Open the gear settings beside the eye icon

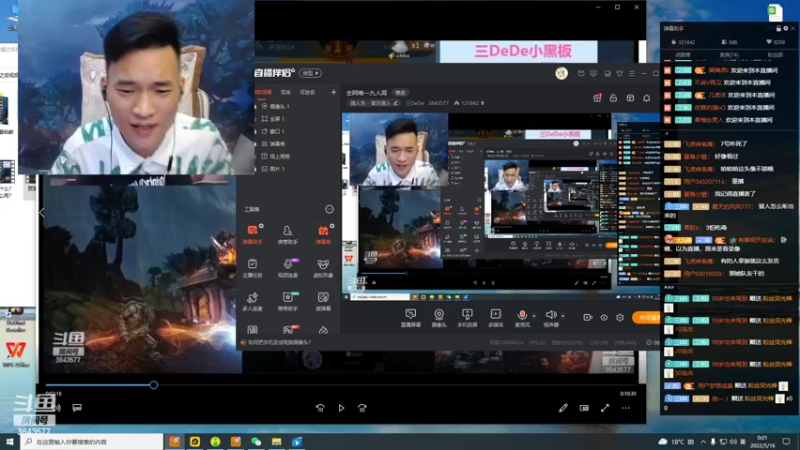tap(620, 317)
